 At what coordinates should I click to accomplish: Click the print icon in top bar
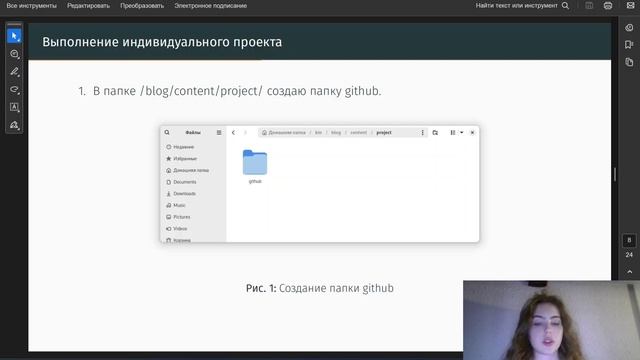[608, 6]
